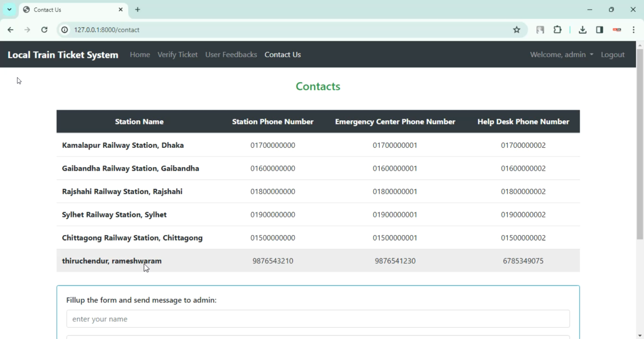Reload the Contact Us page

[44, 30]
